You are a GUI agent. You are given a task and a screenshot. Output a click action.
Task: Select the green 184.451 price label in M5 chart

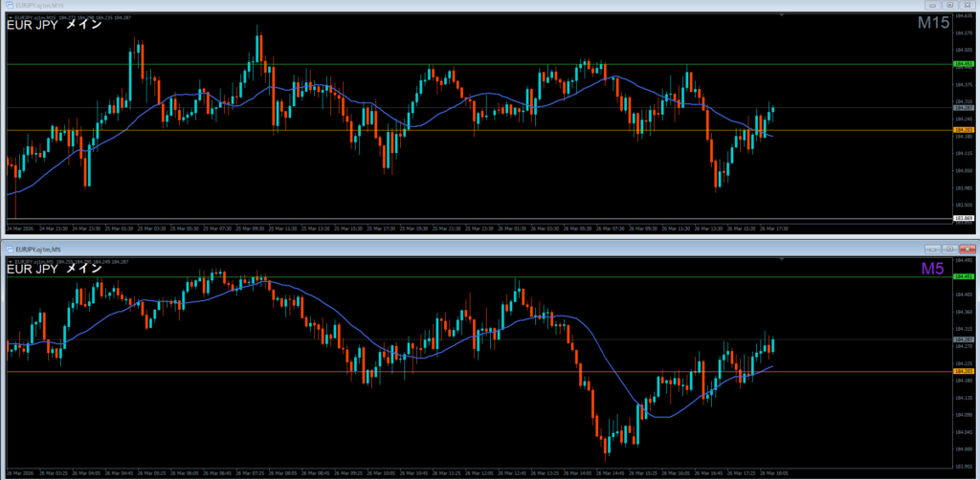click(963, 276)
